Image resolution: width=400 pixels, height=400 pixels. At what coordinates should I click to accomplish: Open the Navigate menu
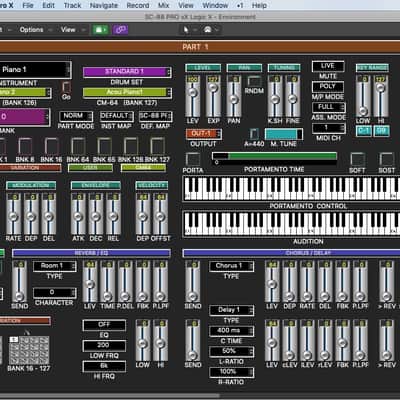click(104, 5)
